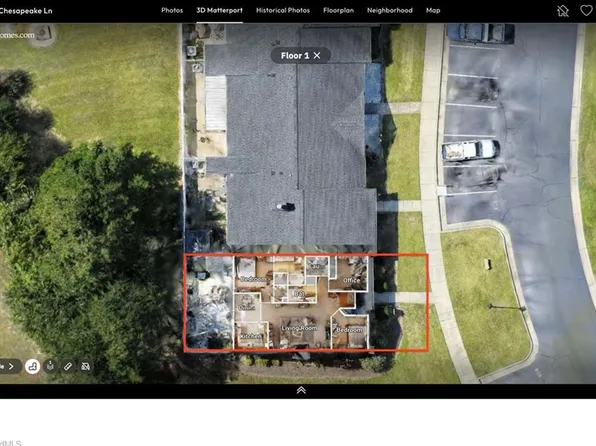Viewport: 596px width, 446px height.
Task: Save listing with the heart icon
Action: tap(586, 11)
